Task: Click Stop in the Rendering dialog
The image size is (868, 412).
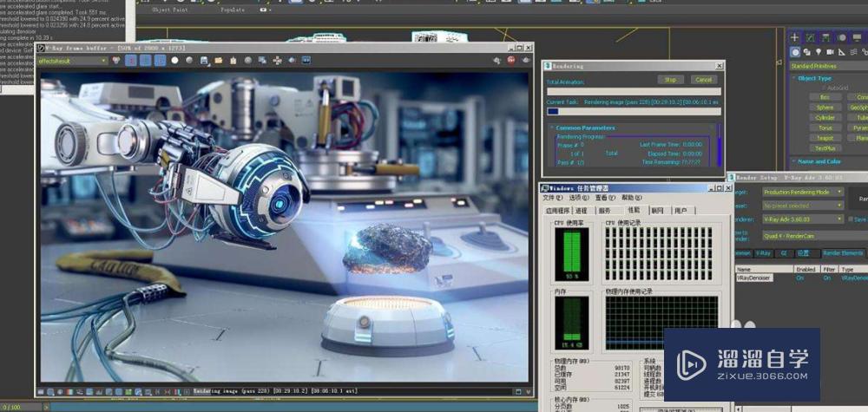Action: 670,80
